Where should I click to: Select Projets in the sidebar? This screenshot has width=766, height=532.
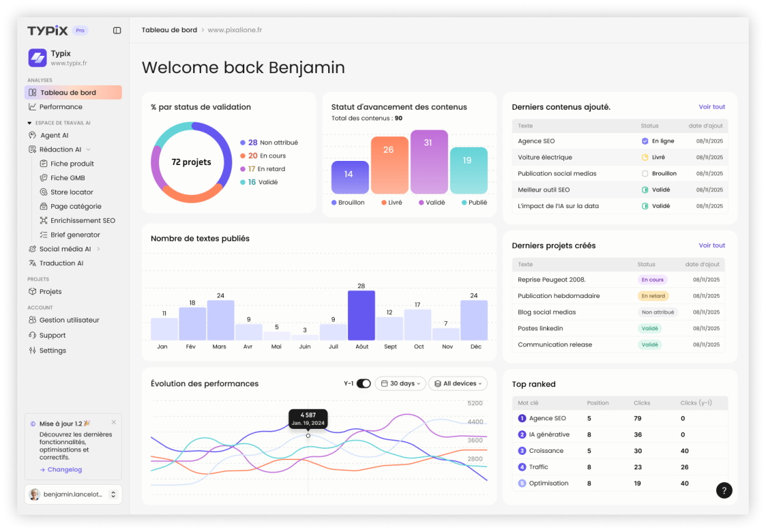(50, 292)
